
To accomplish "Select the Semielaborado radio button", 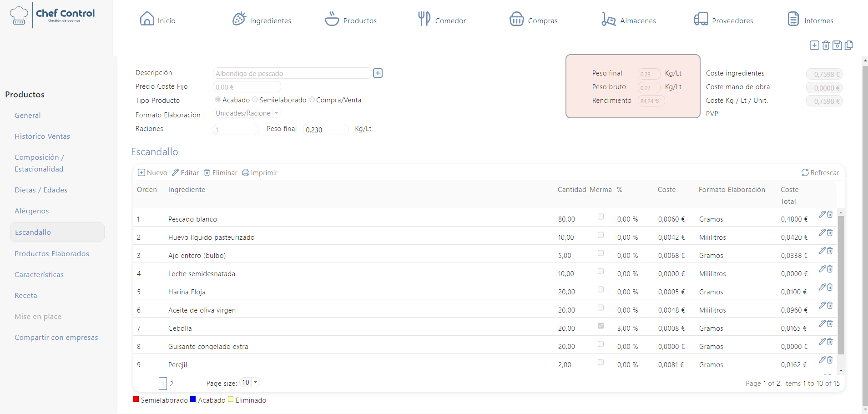I will coord(255,100).
